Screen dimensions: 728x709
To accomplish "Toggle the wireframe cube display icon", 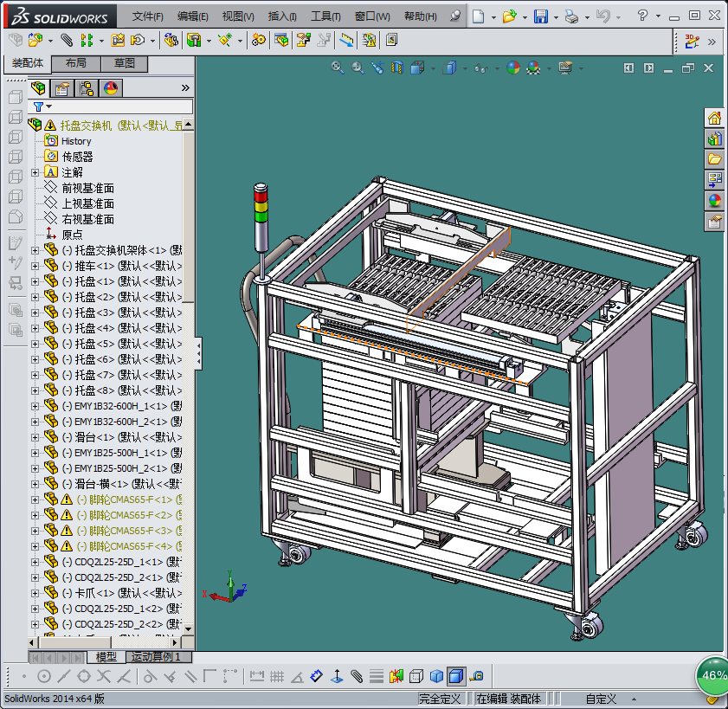I will pyautogui.click(x=416, y=676).
